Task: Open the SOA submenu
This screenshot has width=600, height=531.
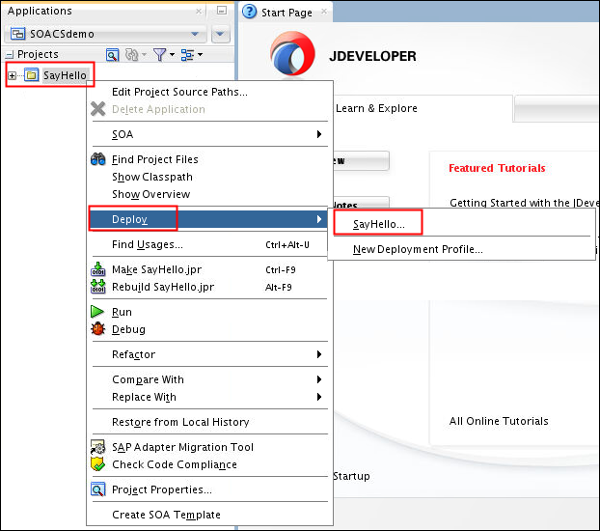Action: [210, 134]
